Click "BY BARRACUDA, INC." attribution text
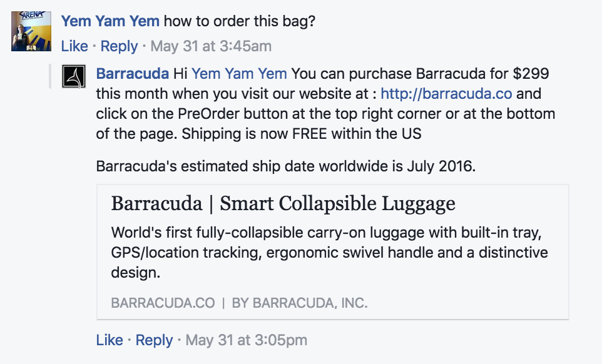The width and height of the screenshot is (602, 364). 300,303
